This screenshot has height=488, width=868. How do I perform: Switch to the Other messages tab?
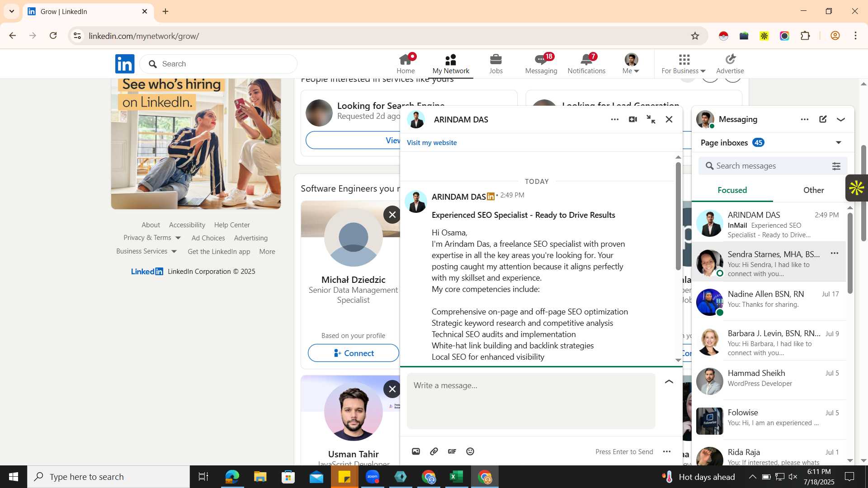814,190
